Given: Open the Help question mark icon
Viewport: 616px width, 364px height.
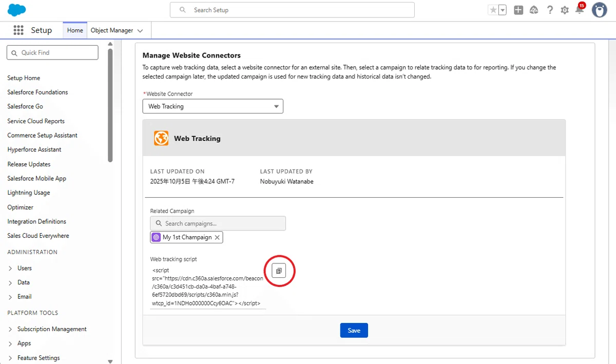Looking at the screenshot, I should coord(550,10).
